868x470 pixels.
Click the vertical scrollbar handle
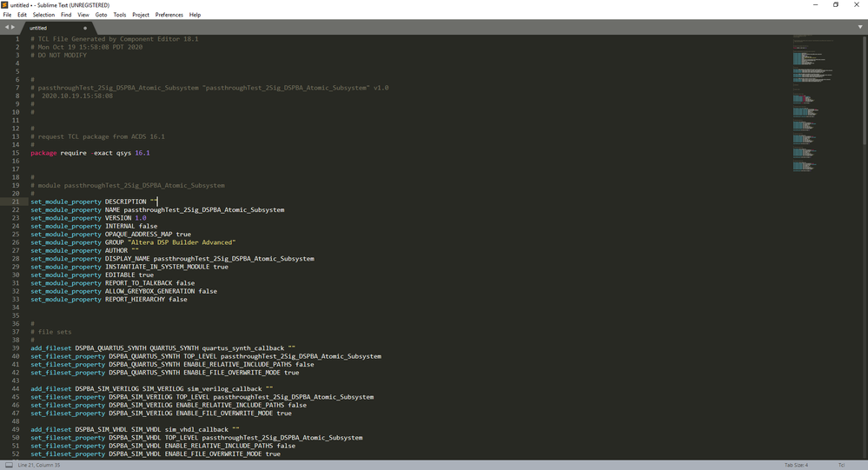(864, 91)
